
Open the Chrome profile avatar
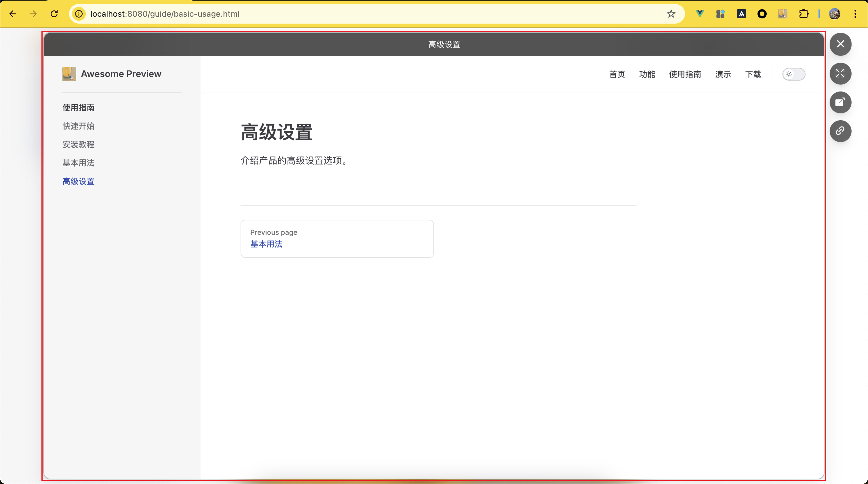click(x=835, y=14)
